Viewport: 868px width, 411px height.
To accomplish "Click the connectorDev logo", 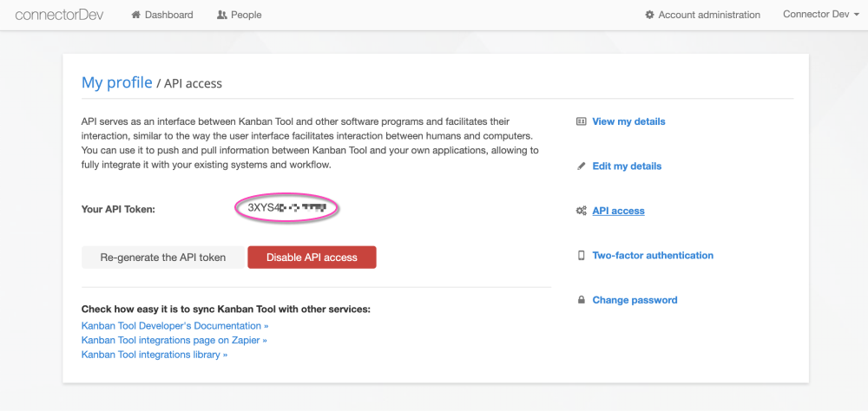I will click(60, 15).
